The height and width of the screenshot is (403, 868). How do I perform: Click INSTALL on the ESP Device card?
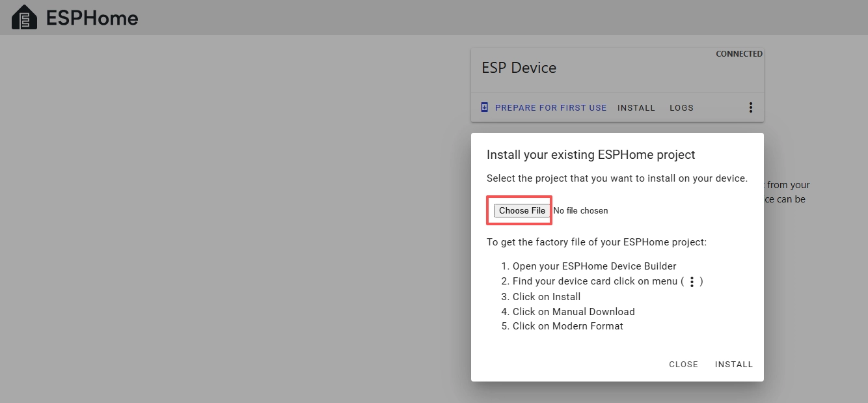(636, 108)
